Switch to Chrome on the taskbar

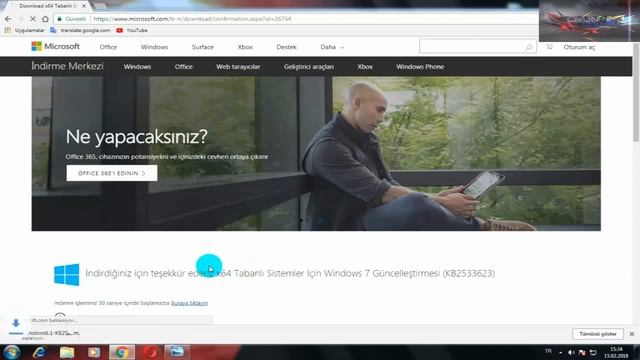[x=121, y=352]
